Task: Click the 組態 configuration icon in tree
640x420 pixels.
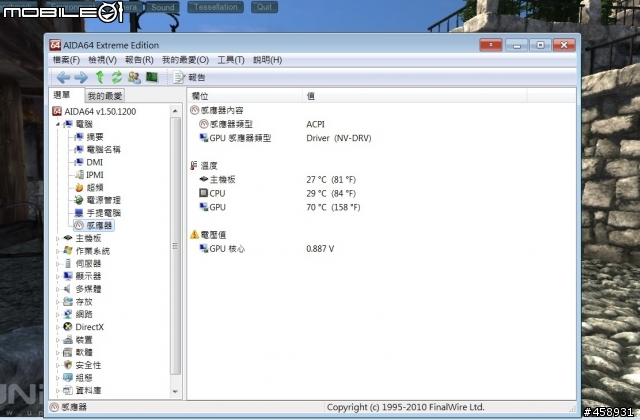Action: click(x=68, y=378)
